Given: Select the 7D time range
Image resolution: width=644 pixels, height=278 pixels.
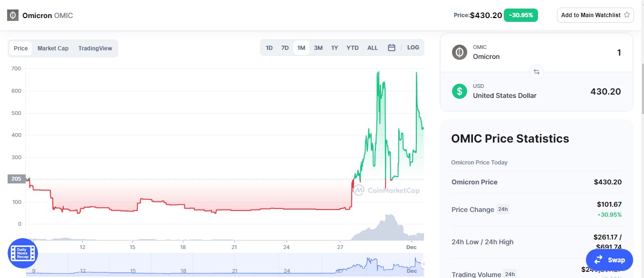Looking at the screenshot, I should (x=285, y=48).
